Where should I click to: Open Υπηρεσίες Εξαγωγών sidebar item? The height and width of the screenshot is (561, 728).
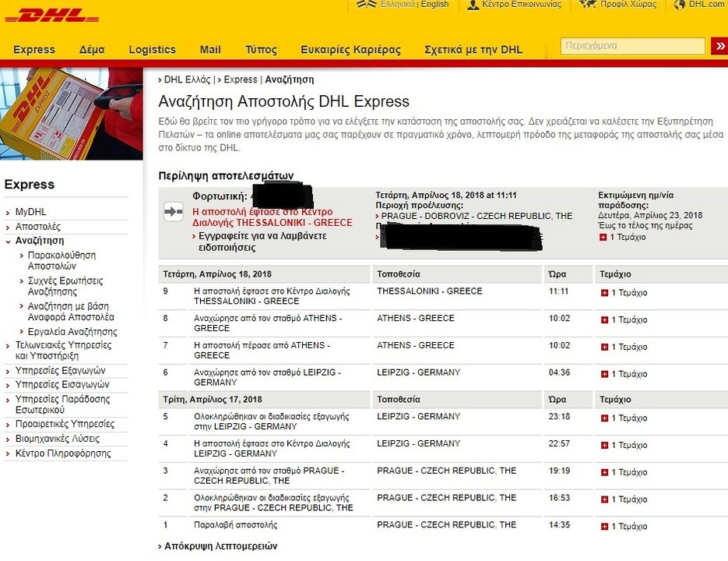click(x=61, y=370)
